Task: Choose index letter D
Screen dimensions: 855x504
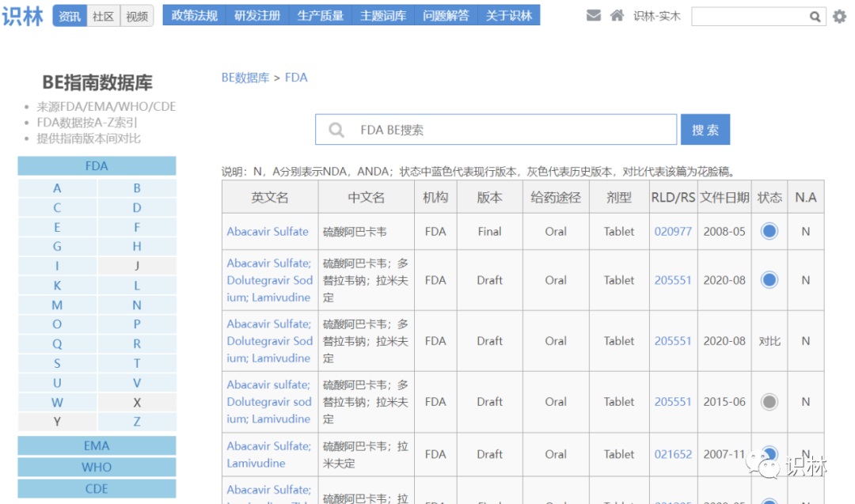Action: tap(137, 207)
